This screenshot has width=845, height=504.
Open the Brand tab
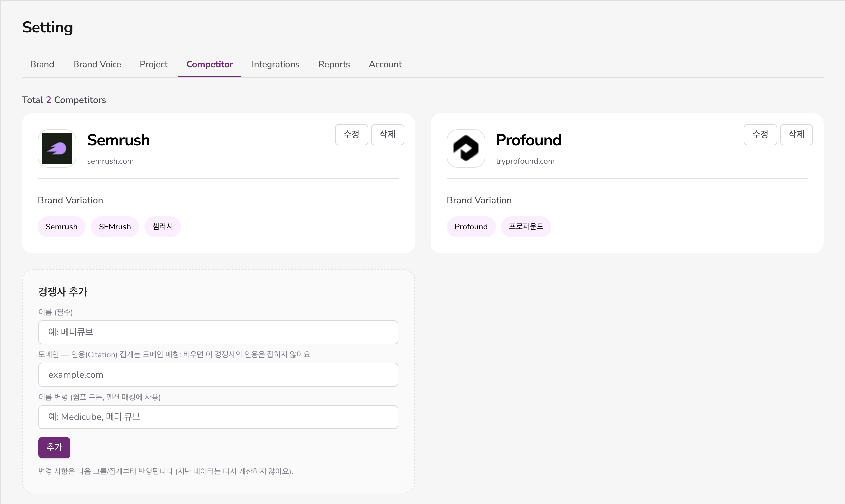point(42,64)
